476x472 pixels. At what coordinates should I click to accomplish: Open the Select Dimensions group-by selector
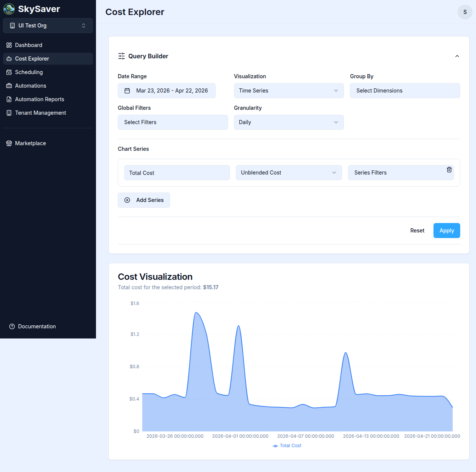[405, 91]
